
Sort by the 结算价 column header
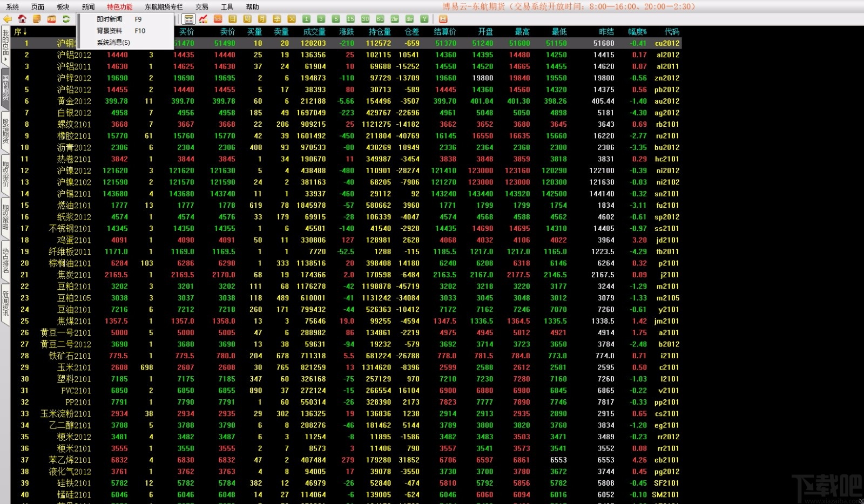pos(445,32)
